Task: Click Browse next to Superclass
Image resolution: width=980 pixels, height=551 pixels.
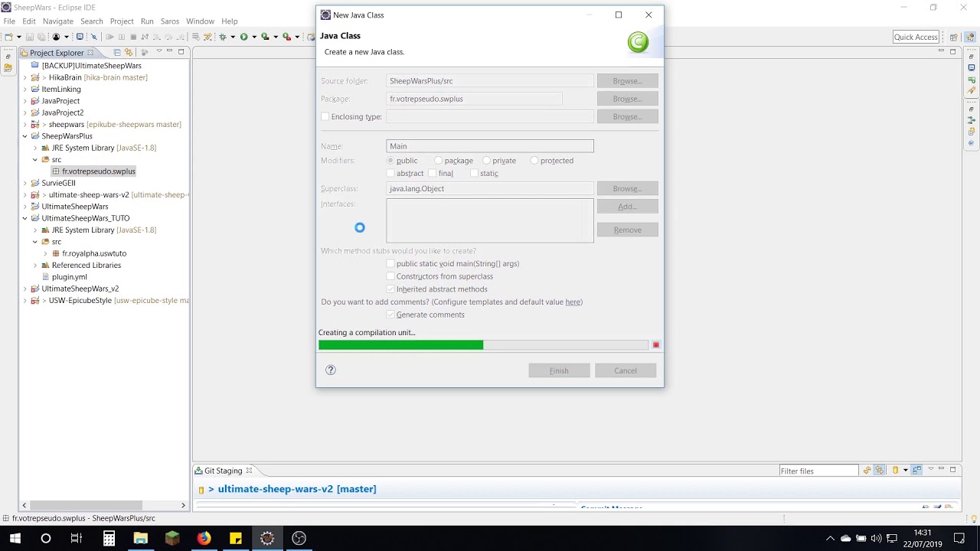Action: (x=627, y=188)
